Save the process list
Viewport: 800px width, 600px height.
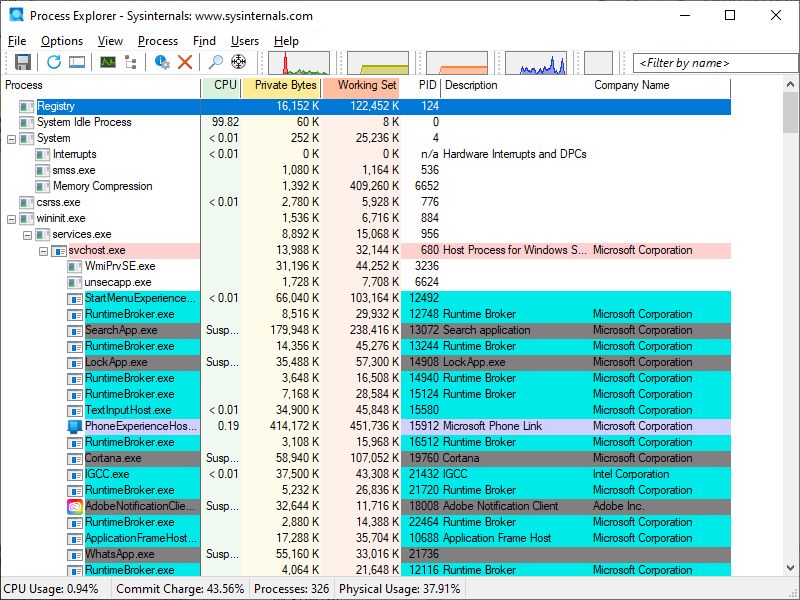pos(21,62)
